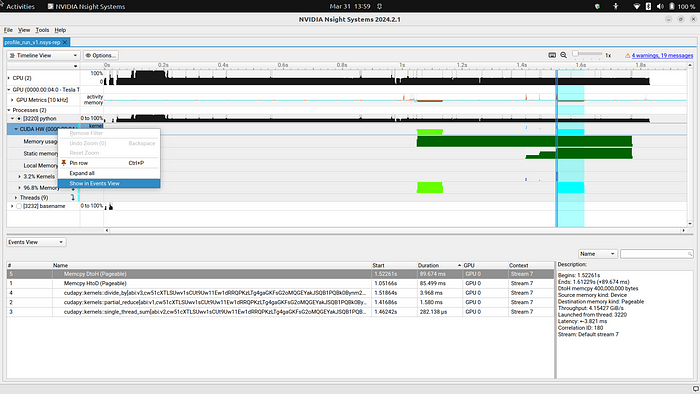This screenshot has height=394, width=700.
Task: Open the Name filter dropdown
Action: (597, 254)
